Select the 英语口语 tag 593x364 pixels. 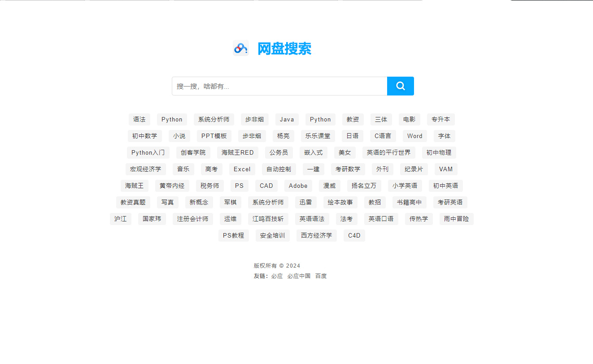(x=381, y=219)
